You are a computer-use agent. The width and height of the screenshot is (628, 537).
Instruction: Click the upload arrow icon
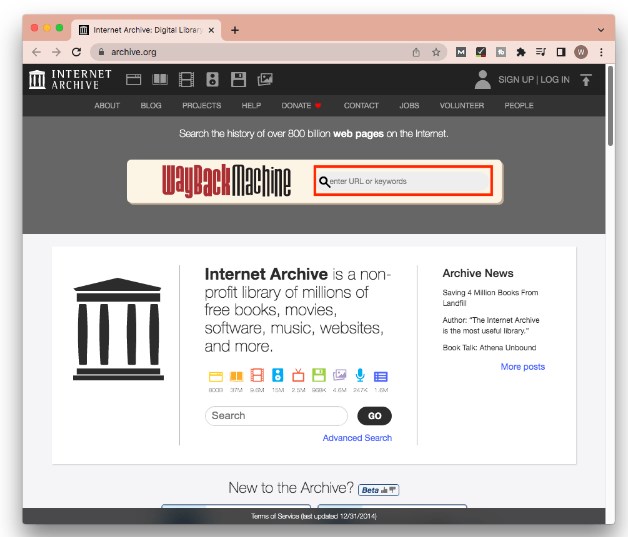click(586, 80)
